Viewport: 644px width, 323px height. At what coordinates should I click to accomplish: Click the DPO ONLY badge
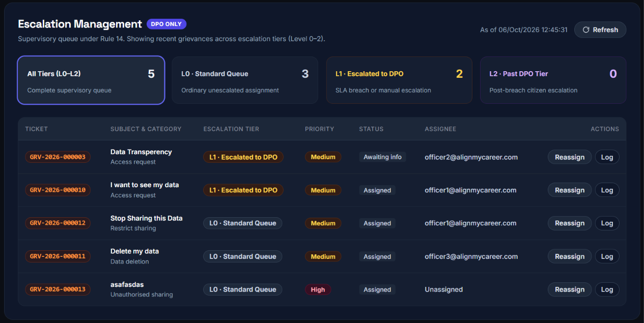[x=166, y=24]
